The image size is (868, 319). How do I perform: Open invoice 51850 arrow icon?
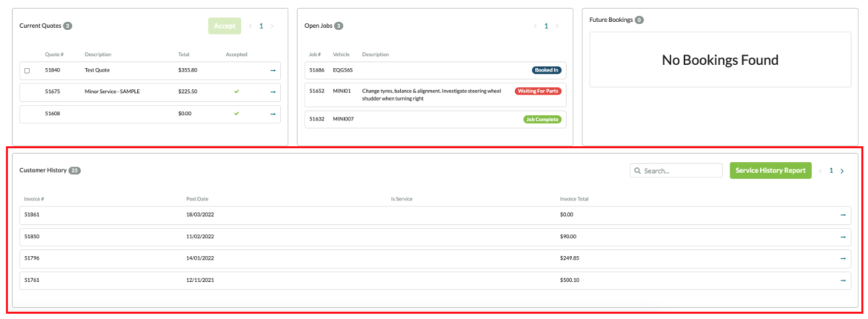843,237
